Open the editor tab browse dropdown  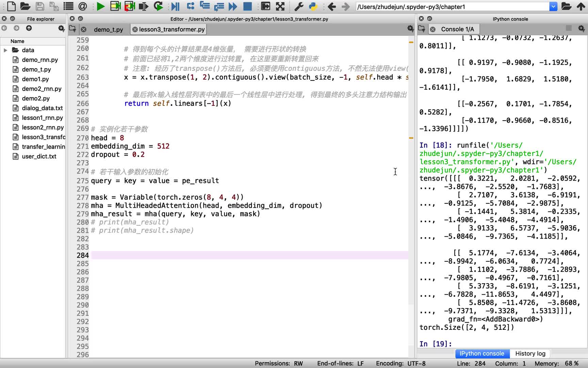(72, 29)
